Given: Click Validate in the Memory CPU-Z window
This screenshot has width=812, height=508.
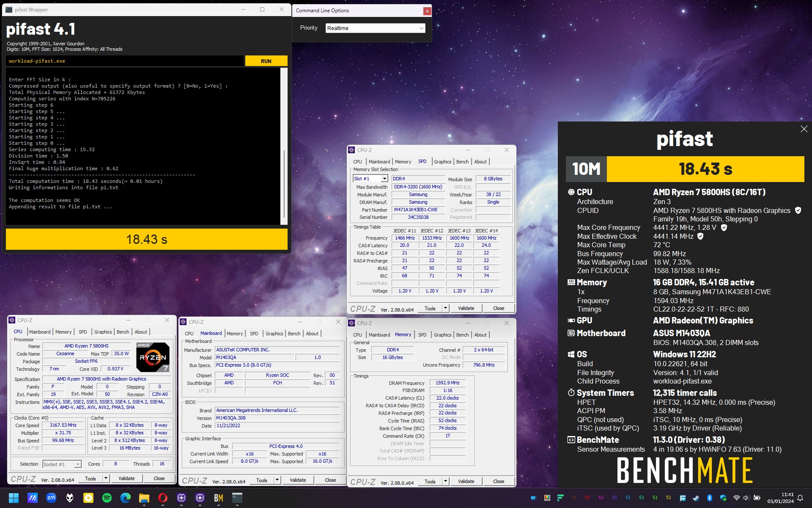Looking at the screenshot, I should pos(466,481).
